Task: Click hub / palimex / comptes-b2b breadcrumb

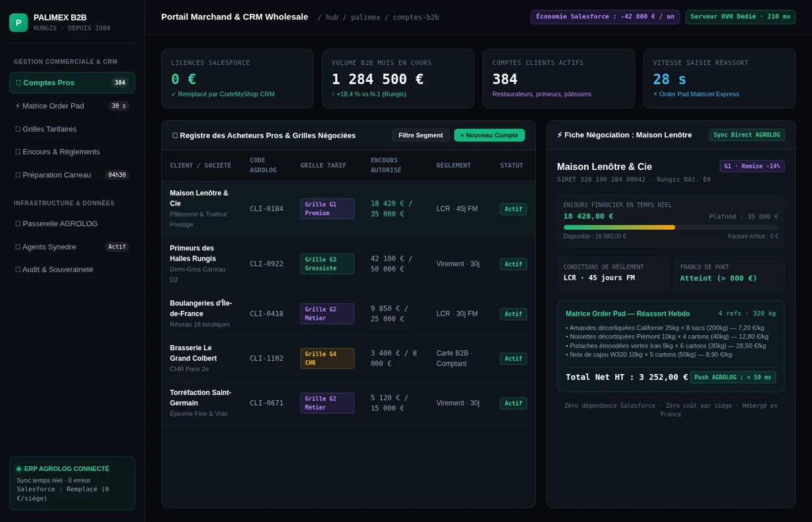Action: click(x=379, y=17)
